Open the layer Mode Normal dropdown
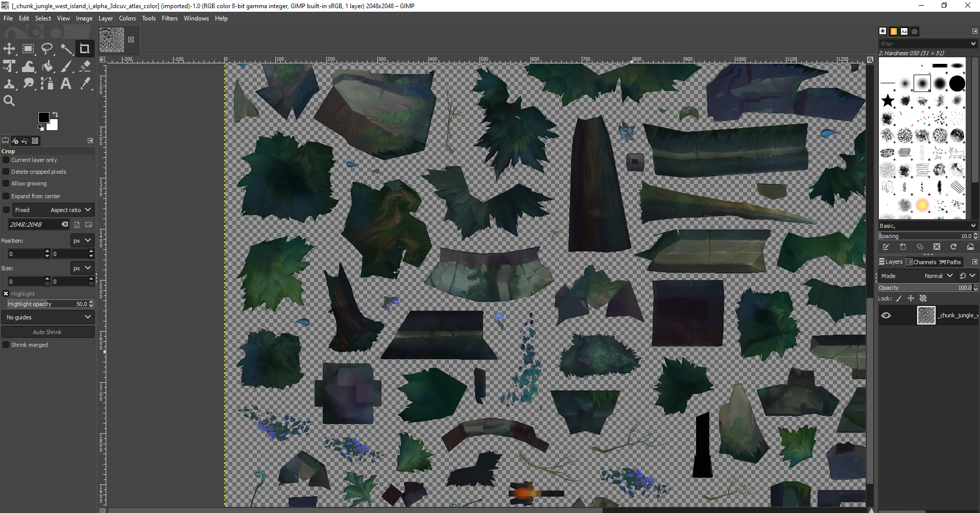 point(917,276)
